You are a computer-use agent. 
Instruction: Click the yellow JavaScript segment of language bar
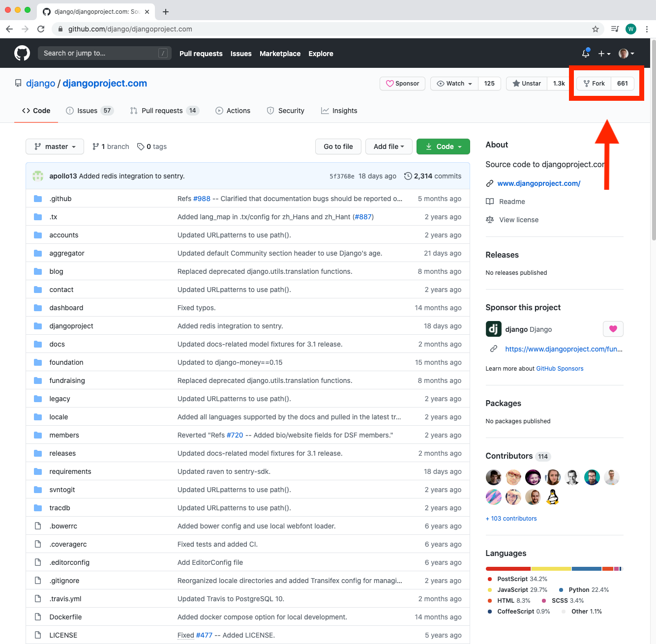click(551, 569)
